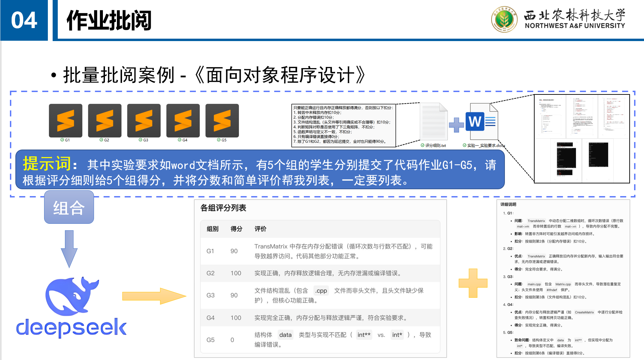Click the blue plus sign between files
Screen dimensions: 644x360
click(x=456, y=125)
